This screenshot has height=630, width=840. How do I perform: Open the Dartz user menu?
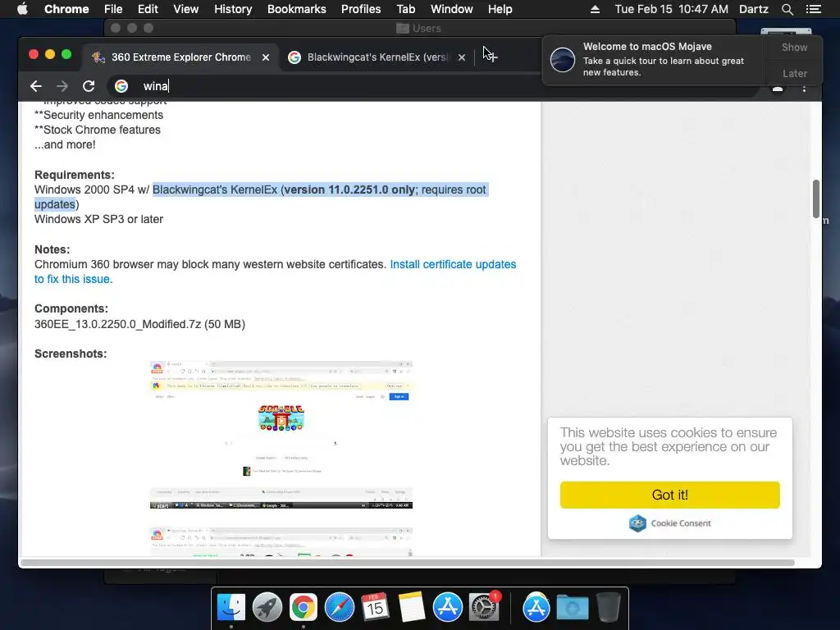(754, 9)
